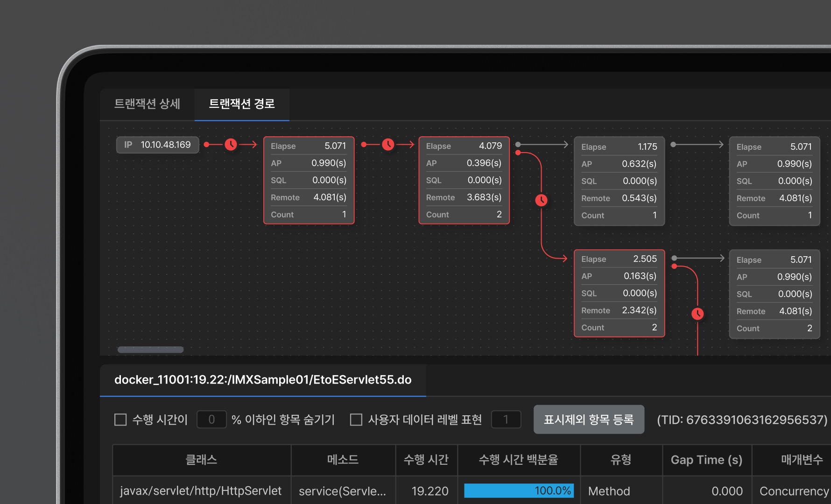
Task: Switch to the 트랜잭션 상세 tab
Action: click(147, 104)
